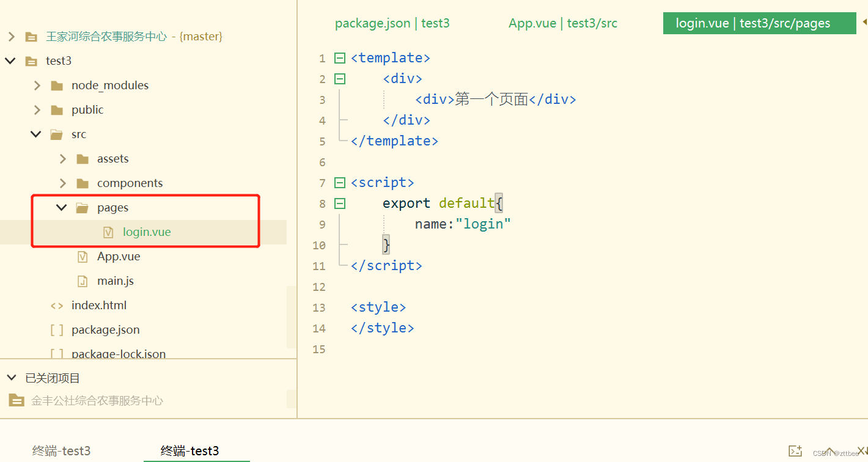The image size is (868, 462).
Task: Click the public folder icon
Action: click(57, 110)
